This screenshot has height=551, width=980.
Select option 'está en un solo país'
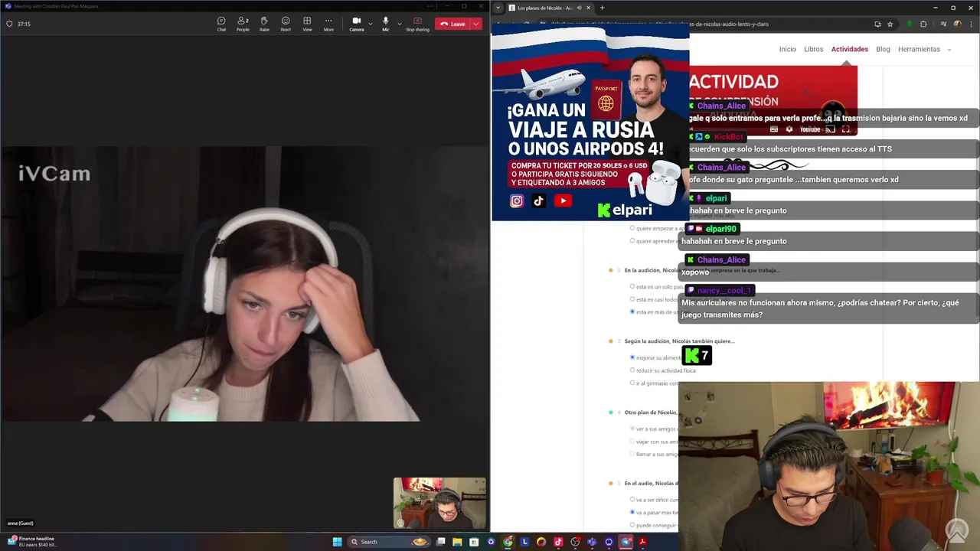click(632, 286)
